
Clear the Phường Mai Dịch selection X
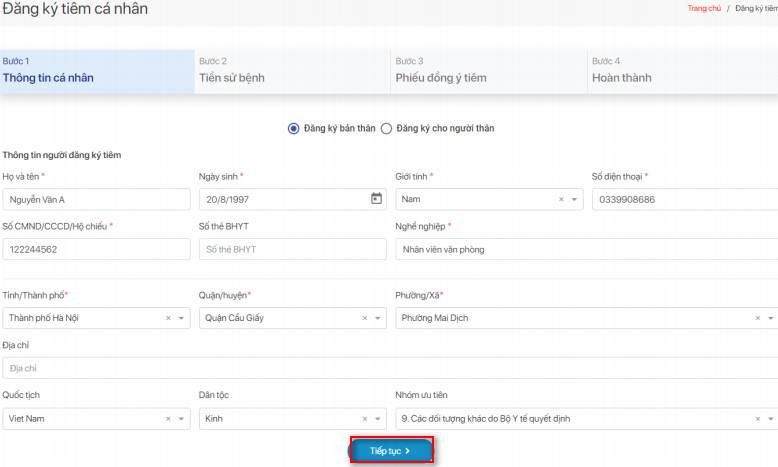757,318
